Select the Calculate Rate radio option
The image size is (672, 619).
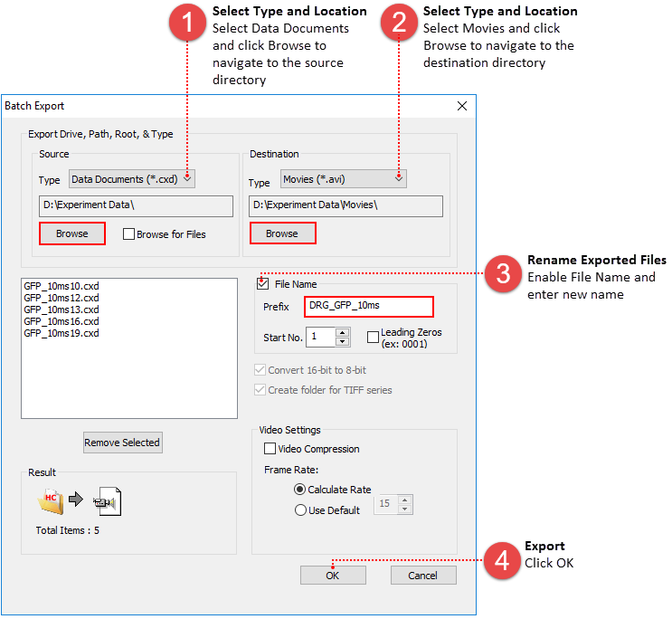(x=300, y=490)
